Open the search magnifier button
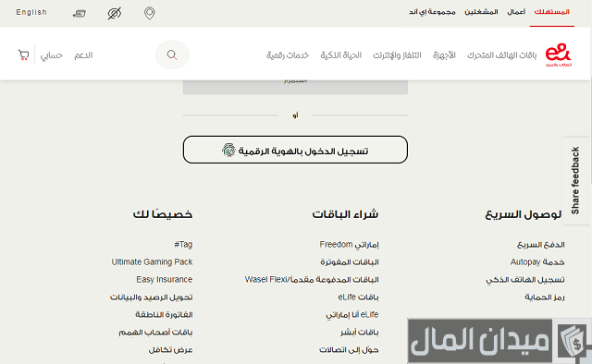Image resolution: width=592 pixels, height=364 pixels. (172, 55)
